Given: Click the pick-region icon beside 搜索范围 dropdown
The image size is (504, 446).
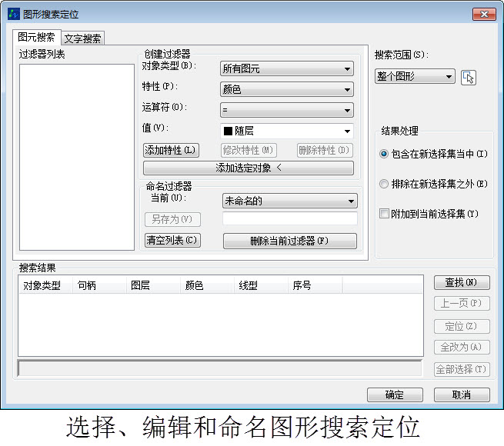Looking at the screenshot, I should point(469,77).
